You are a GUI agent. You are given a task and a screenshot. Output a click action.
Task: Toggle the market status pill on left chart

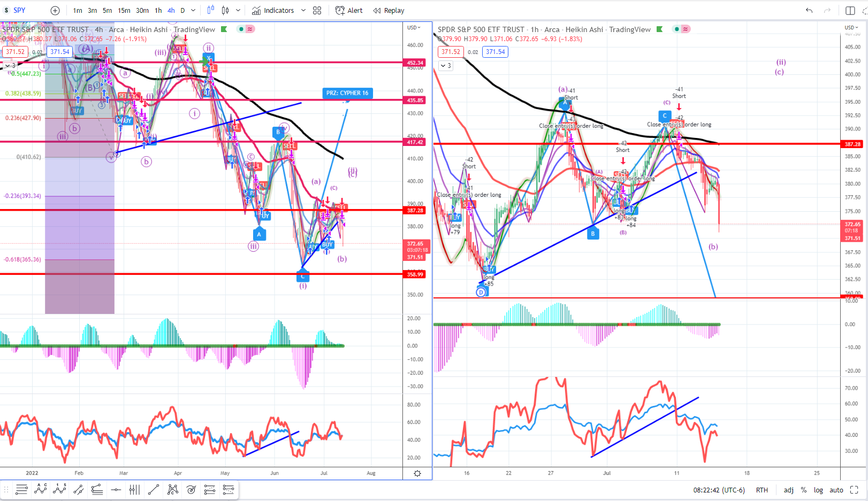246,29
